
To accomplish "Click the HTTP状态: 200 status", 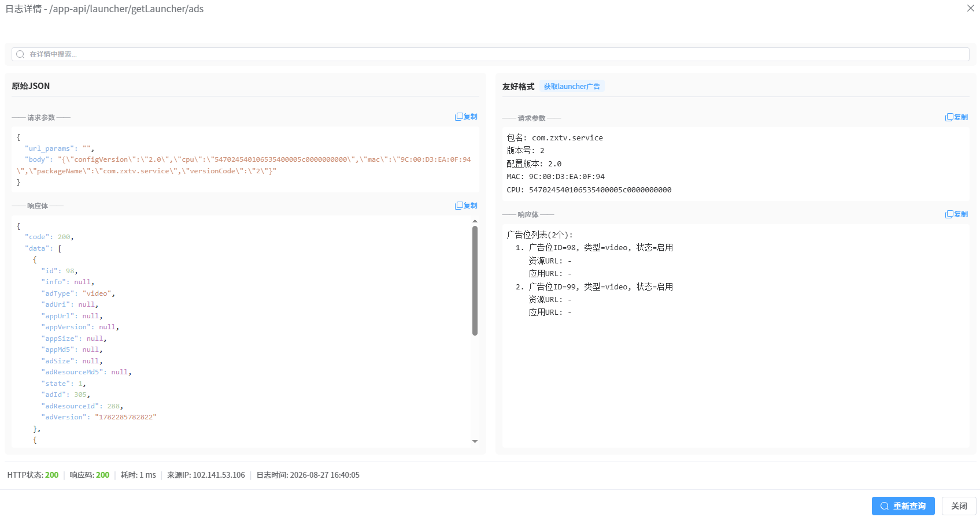I will click(33, 475).
